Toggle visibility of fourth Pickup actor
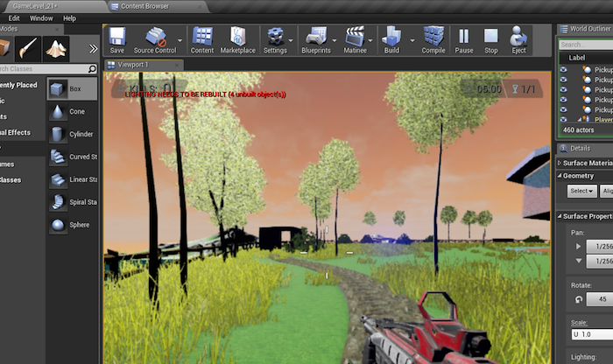 coord(563,100)
